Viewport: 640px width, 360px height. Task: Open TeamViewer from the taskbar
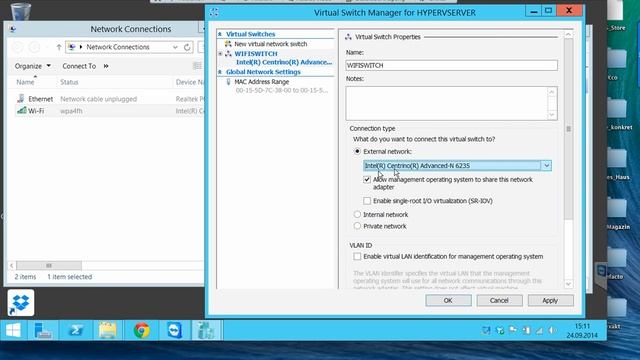[x=174, y=330]
